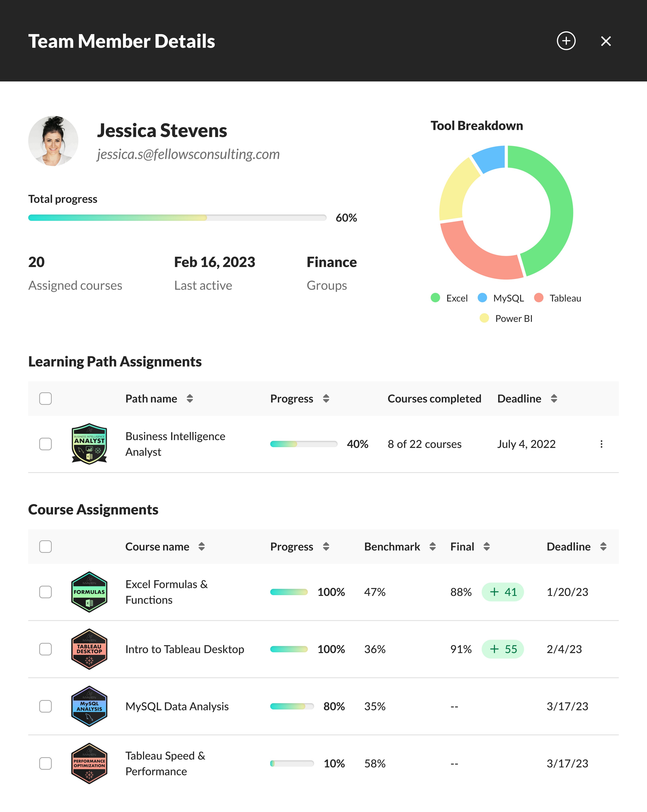Check the MySQL Data Analysis row
647x812 pixels.
coord(45,707)
